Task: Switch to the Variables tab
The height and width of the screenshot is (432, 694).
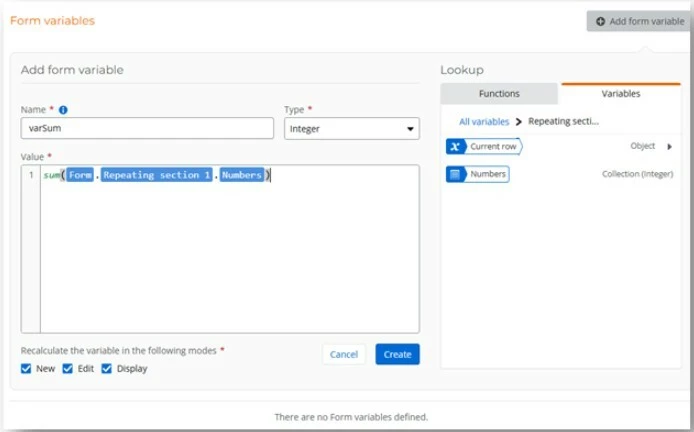Action: [x=621, y=93]
